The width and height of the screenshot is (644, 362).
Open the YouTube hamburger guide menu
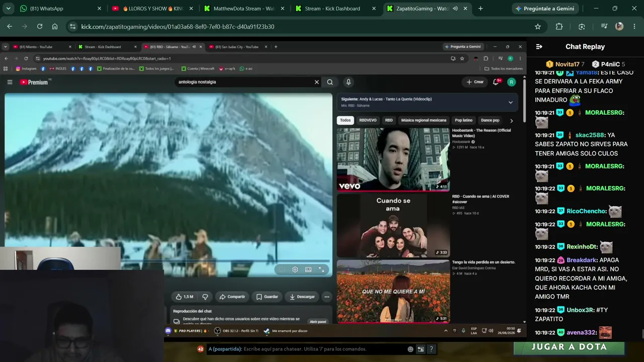click(10, 82)
